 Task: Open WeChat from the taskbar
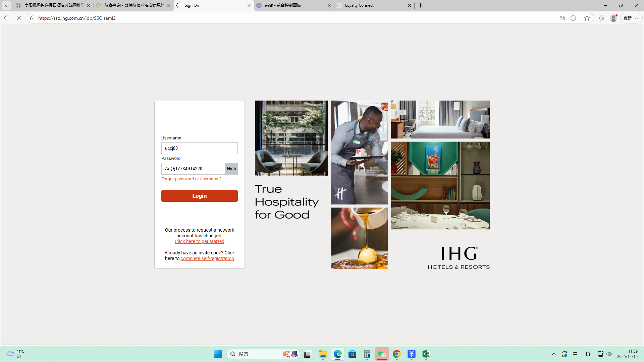click(x=382, y=354)
